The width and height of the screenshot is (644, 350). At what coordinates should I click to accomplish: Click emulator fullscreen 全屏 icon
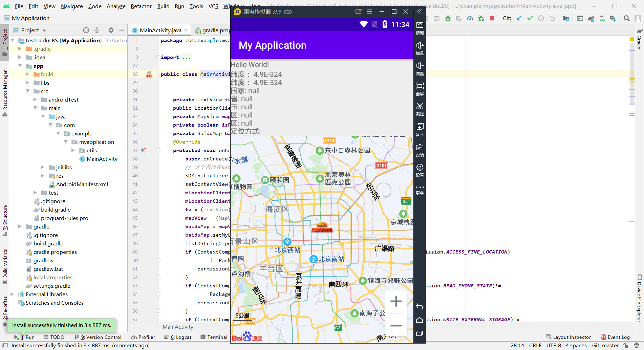pos(420,89)
